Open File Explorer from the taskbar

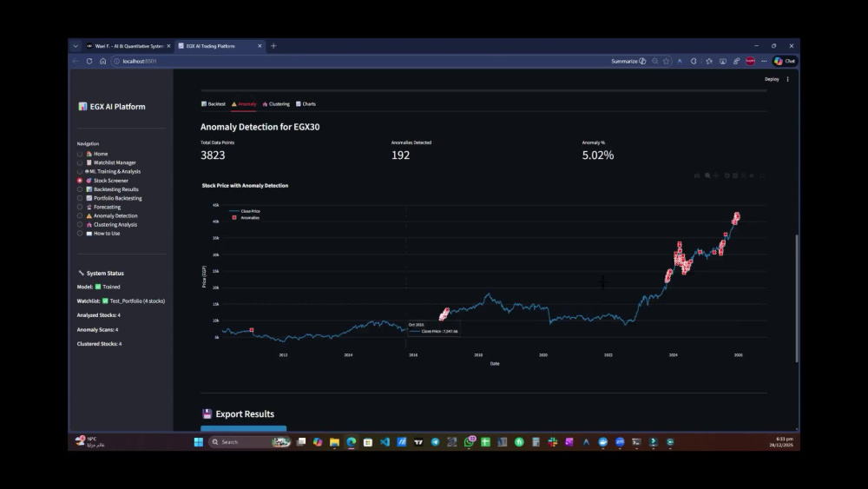tap(334, 442)
